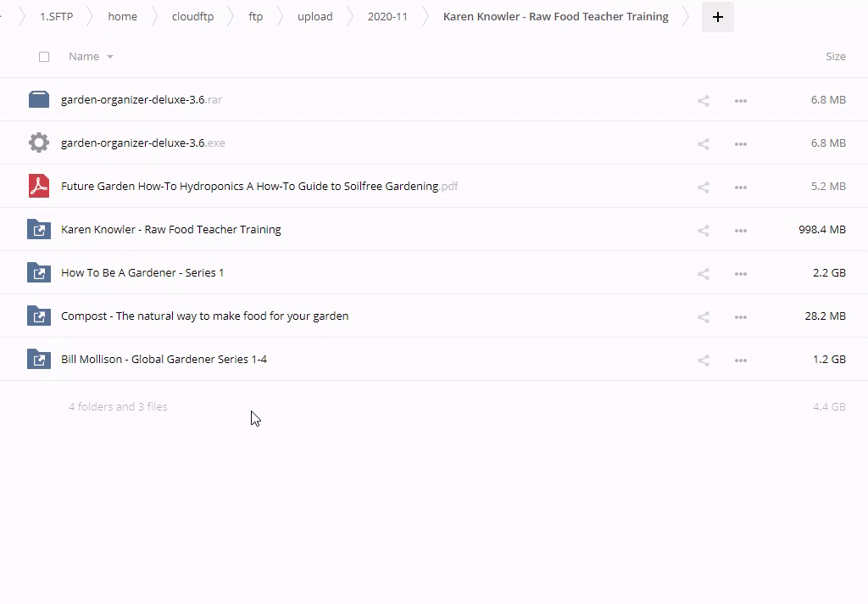Open the Name sort dropdown arrow
Screen dimensions: 868x604
click(110, 57)
